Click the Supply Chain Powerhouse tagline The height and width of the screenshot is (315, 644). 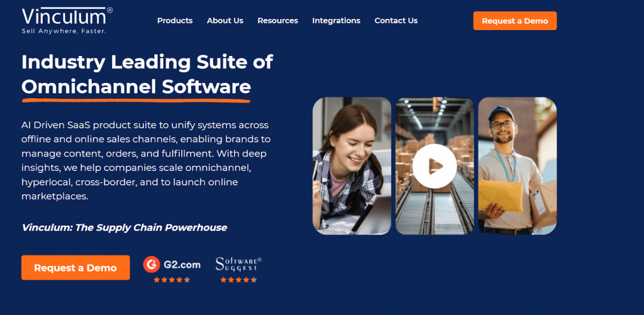tap(124, 228)
